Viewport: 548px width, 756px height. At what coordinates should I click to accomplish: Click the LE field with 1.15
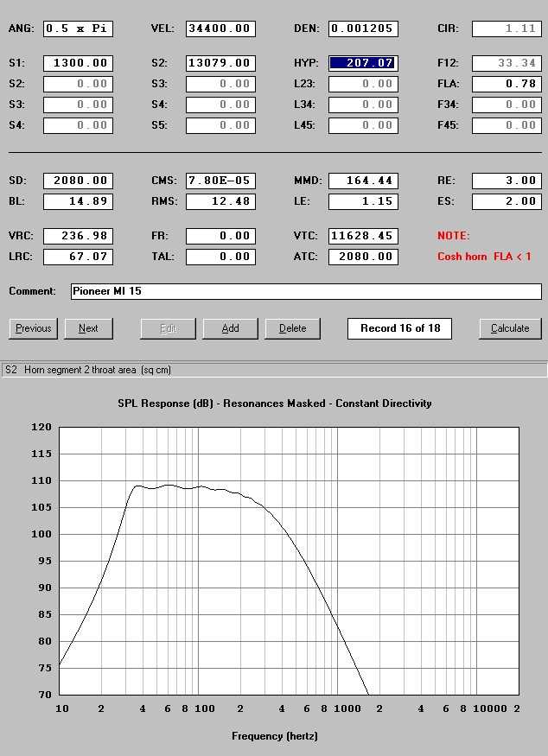tap(363, 201)
